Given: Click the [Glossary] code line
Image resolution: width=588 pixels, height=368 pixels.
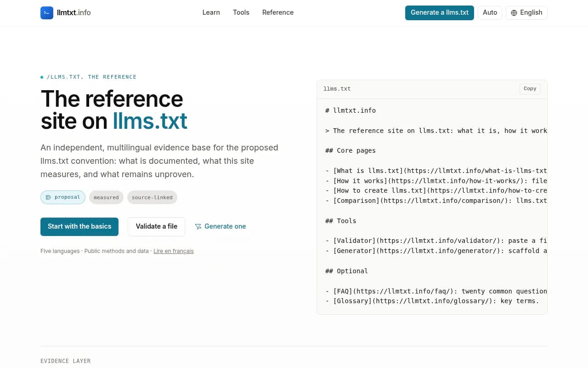Looking at the screenshot, I should click(x=432, y=301).
